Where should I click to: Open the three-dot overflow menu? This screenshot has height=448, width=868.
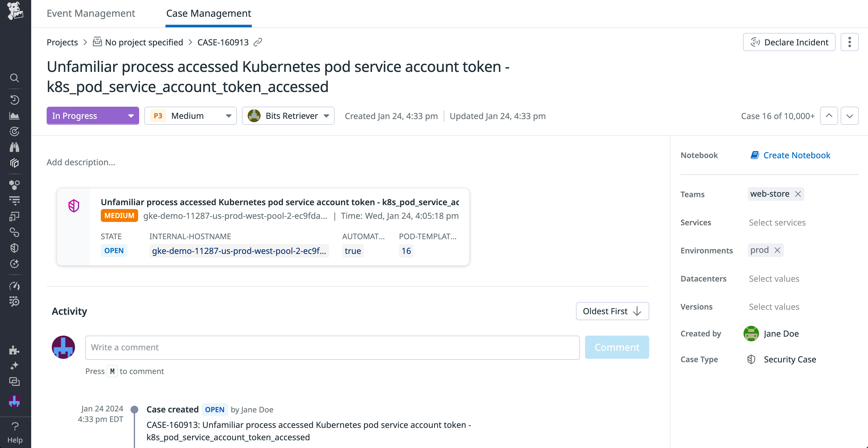point(850,42)
